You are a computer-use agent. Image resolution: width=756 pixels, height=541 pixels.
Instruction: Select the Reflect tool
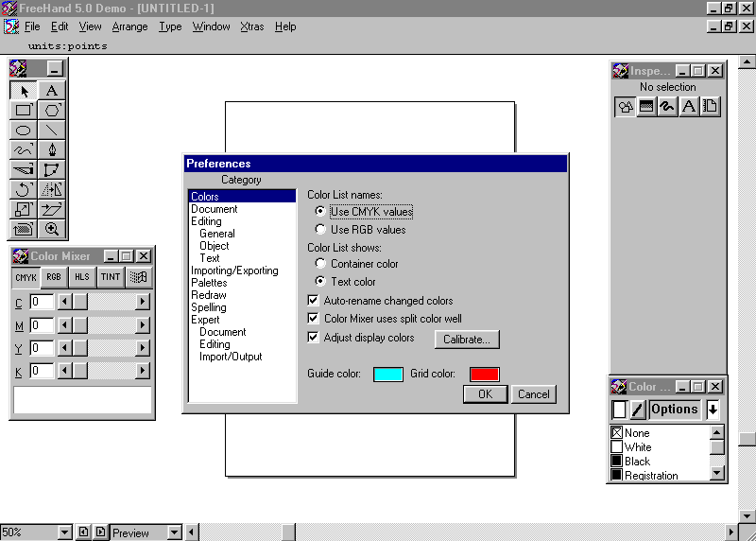(x=52, y=190)
